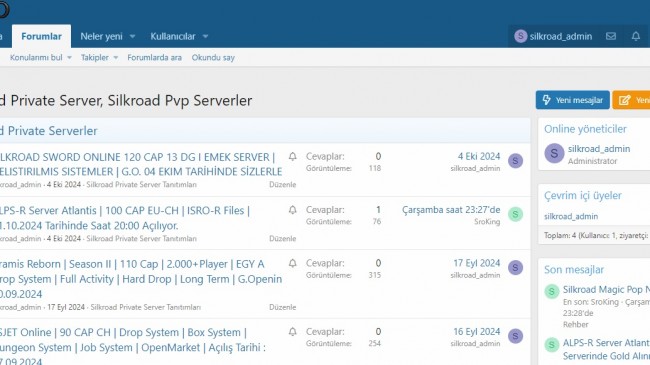Expand the Takipler dropdown arrow
This screenshot has width=650, height=365.
tap(116, 58)
